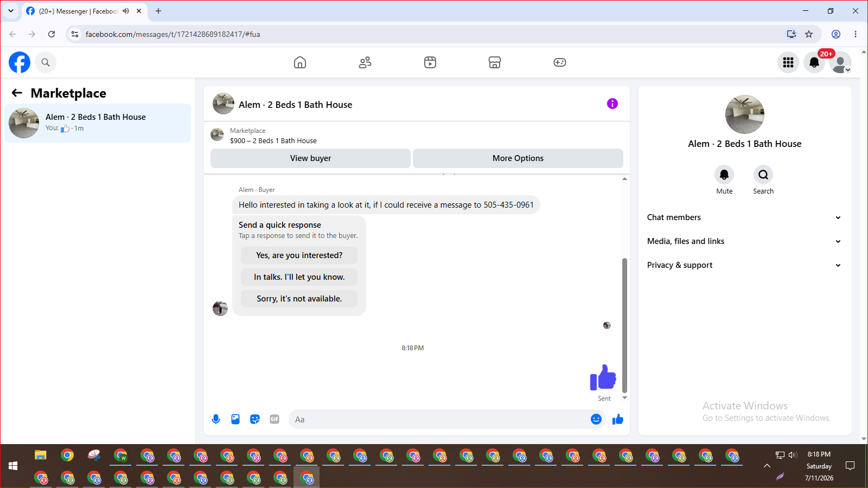
Task: Search in conversation magnifier icon
Action: [x=763, y=175]
